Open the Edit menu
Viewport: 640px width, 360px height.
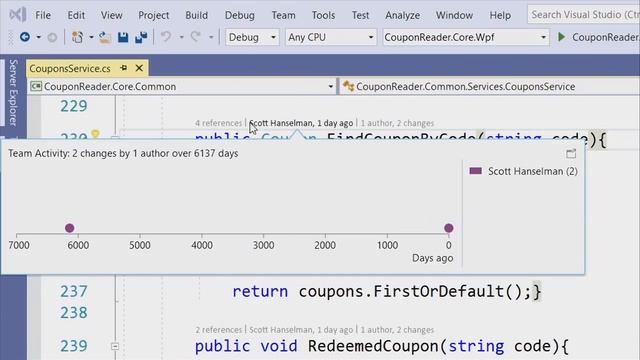[76, 15]
